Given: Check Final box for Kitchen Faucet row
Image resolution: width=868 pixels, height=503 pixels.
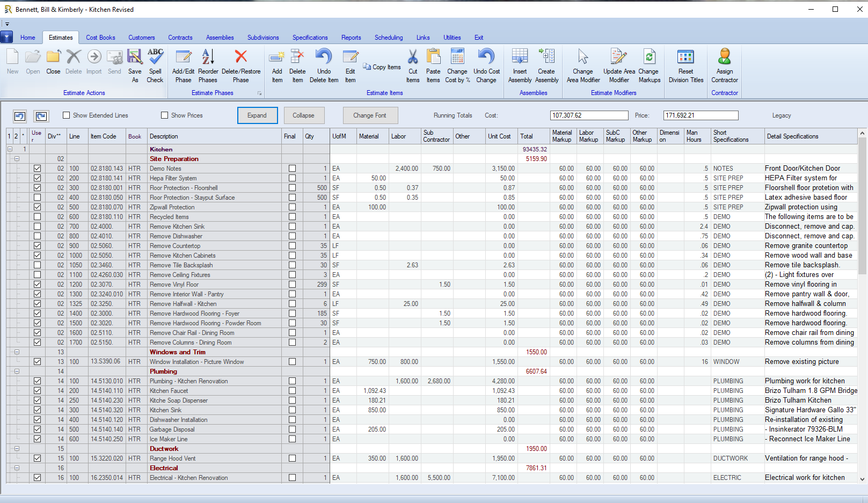Looking at the screenshot, I should [x=292, y=391].
